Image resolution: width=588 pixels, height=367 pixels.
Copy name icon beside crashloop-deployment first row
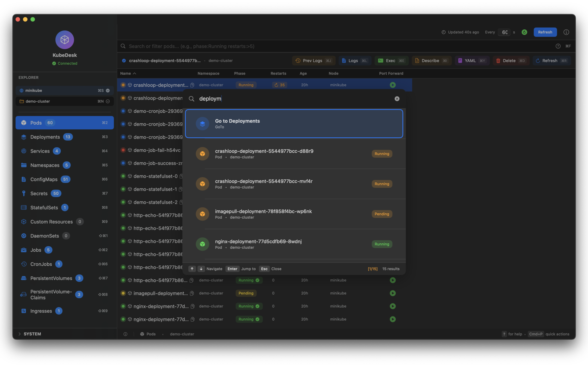click(x=192, y=85)
